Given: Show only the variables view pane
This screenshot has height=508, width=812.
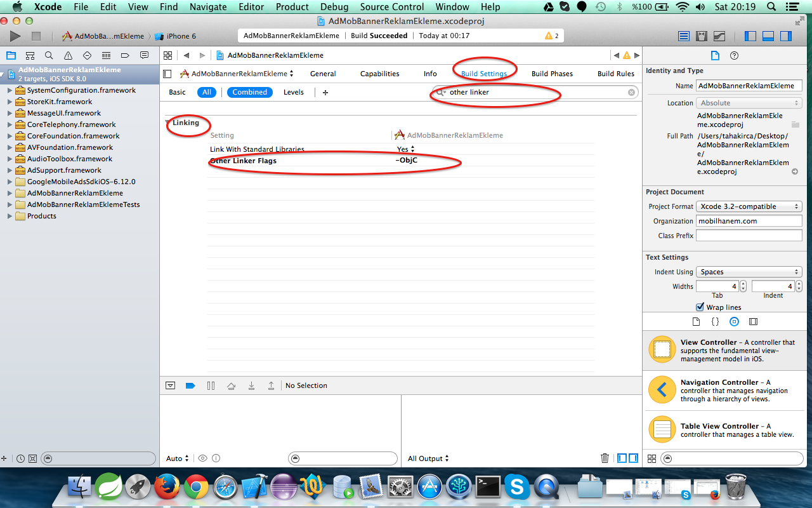Looking at the screenshot, I should (622, 458).
